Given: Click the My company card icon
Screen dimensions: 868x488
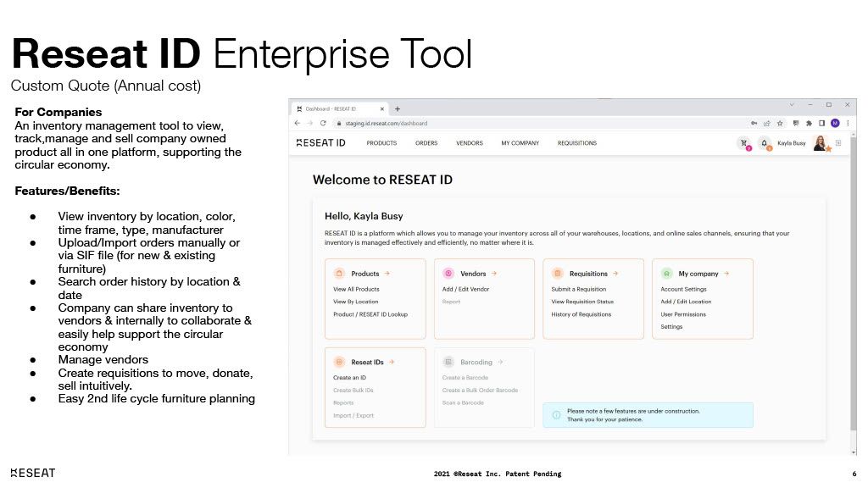Looking at the screenshot, I should tap(666, 274).
